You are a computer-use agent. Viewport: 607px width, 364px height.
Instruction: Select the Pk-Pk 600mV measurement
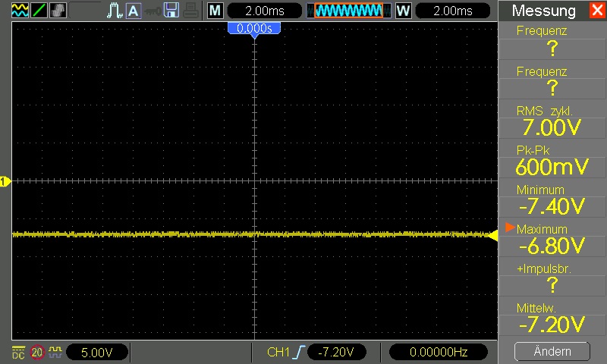[x=552, y=160]
